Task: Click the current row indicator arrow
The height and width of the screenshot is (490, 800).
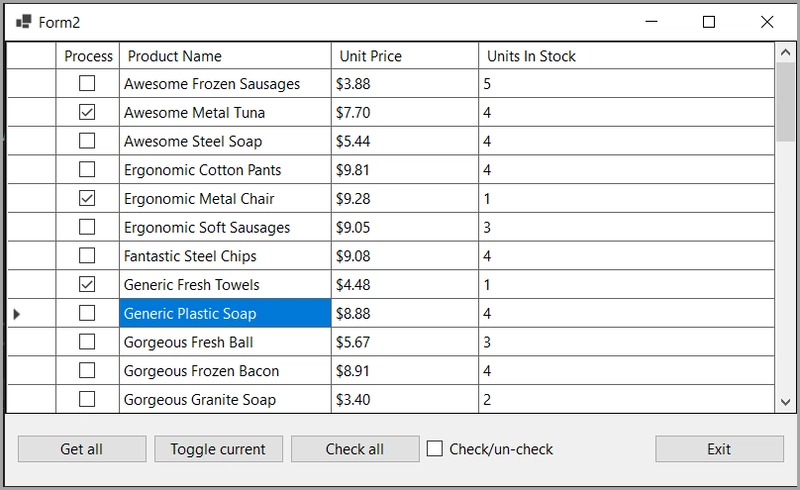Action: [x=16, y=314]
